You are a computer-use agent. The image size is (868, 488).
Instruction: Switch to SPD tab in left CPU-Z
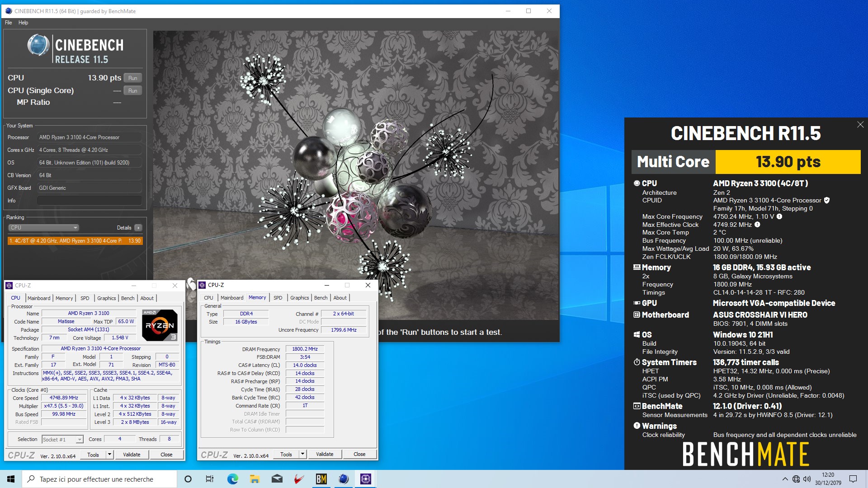pyautogui.click(x=85, y=298)
